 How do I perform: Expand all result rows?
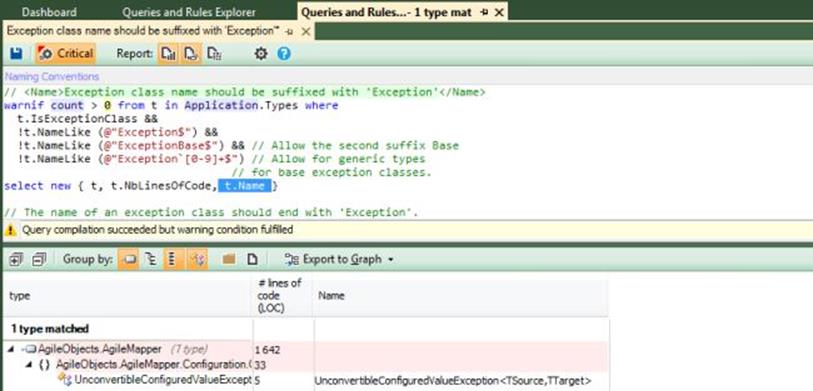tap(16, 259)
